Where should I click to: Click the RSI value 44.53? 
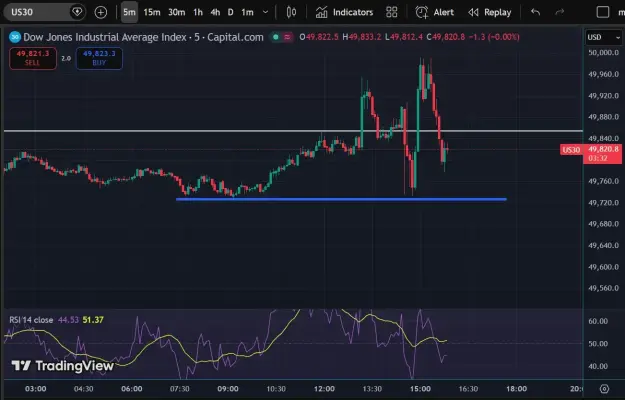pyautogui.click(x=69, y=320)
